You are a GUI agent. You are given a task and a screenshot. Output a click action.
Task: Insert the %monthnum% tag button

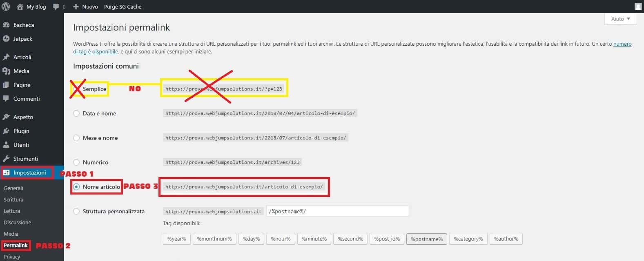[214, 239]
